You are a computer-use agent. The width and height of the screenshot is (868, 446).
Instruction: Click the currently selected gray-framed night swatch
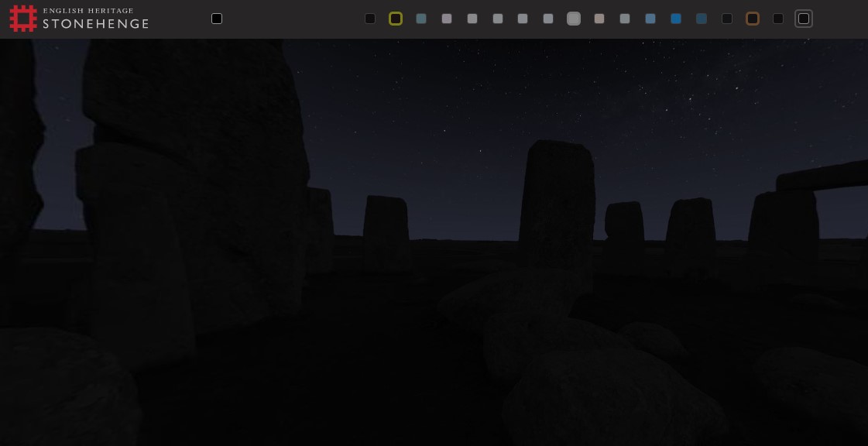click(x=803, y=19)
